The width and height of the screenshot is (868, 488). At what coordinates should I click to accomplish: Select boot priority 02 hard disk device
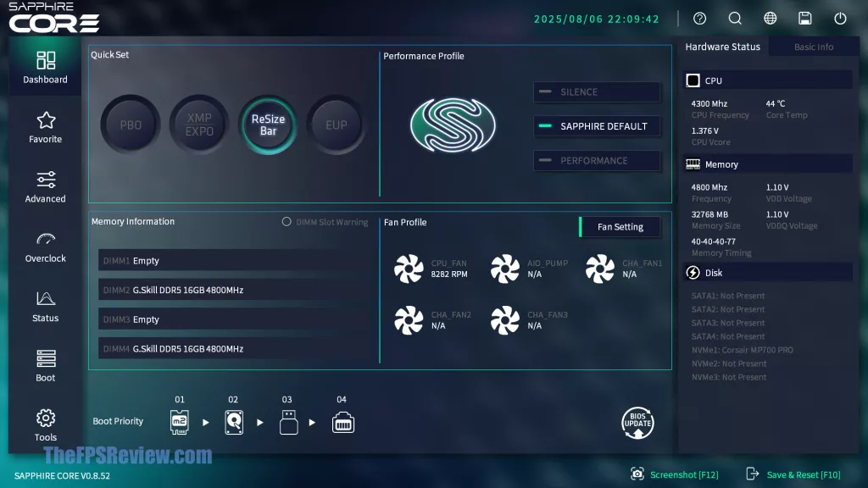[x=234, y=422]
